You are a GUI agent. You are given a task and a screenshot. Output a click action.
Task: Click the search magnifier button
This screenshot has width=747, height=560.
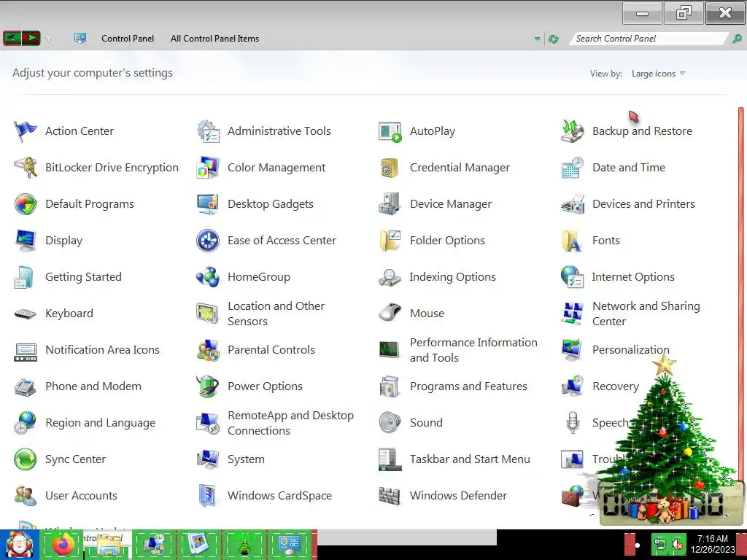(x=737, y=39)
